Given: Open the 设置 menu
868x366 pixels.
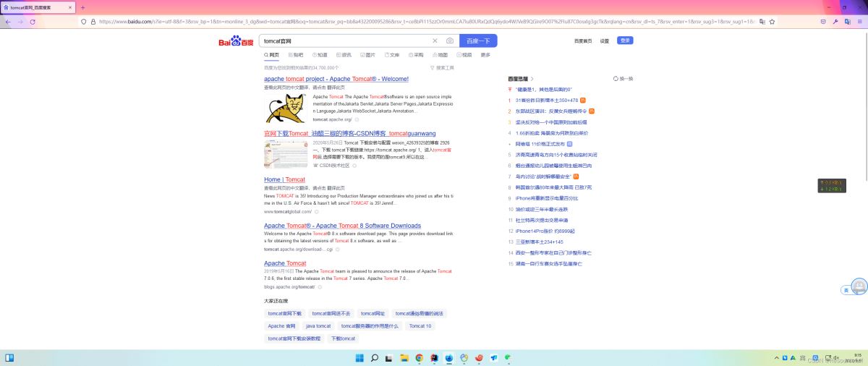Looking at the screenshot, I should 605,41.
